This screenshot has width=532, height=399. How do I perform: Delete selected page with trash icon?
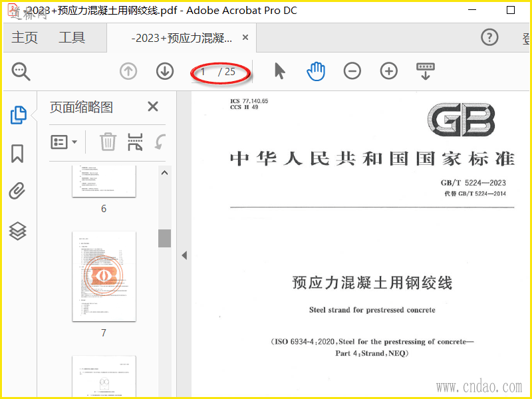pos(108,142)
